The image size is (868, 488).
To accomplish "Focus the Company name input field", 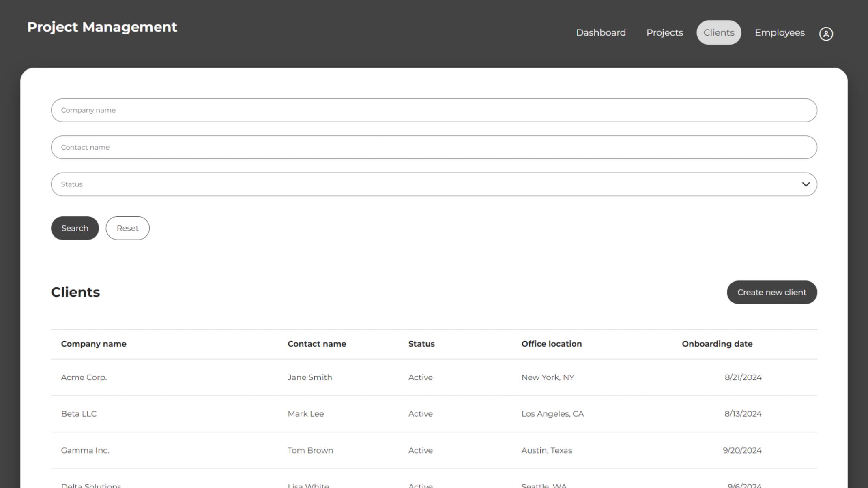I will pos(434,110).
